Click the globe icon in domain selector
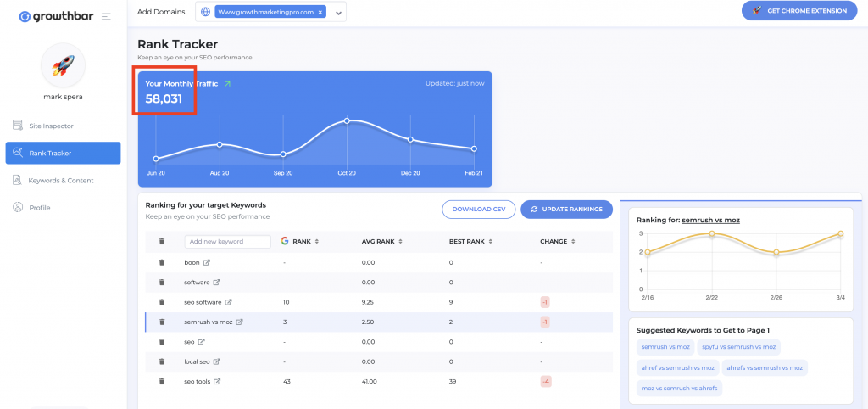The image size is (868, 409). tap(205, 12)
